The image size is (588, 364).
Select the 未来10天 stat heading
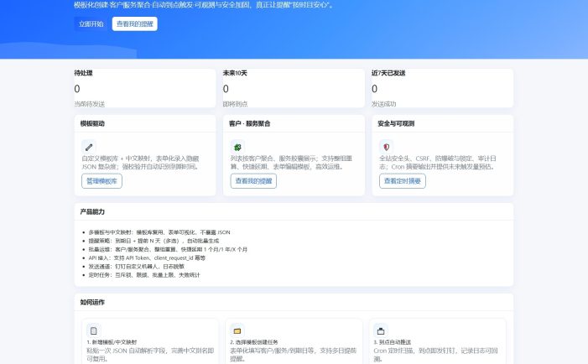[x=235, y=73]
